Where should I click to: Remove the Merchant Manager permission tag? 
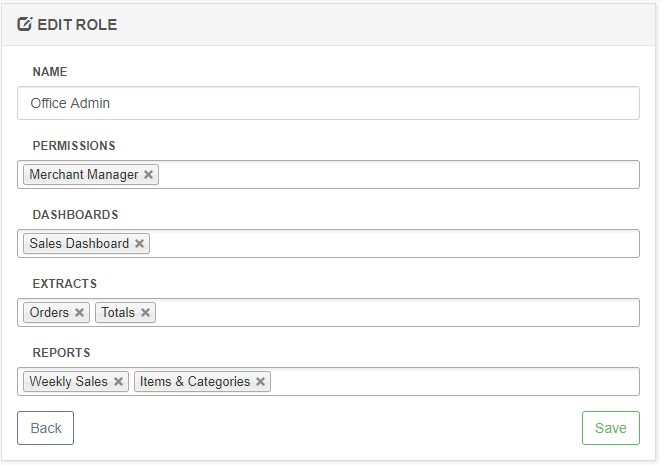tap(148, 175)
